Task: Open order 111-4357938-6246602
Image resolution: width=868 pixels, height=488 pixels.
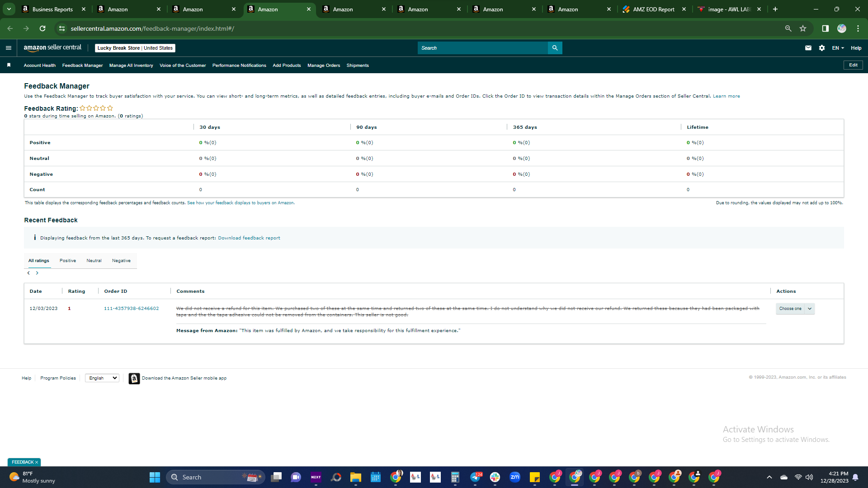Action: [132, 309]
